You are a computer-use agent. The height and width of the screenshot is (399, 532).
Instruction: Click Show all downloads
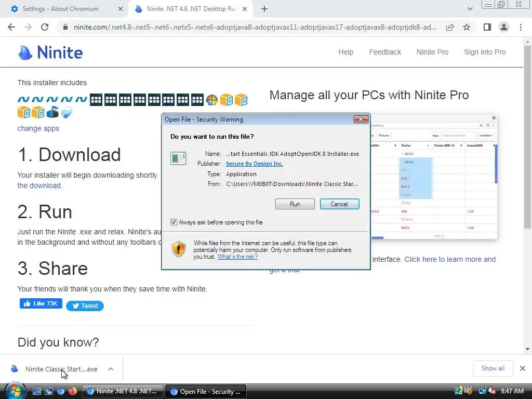493,368
